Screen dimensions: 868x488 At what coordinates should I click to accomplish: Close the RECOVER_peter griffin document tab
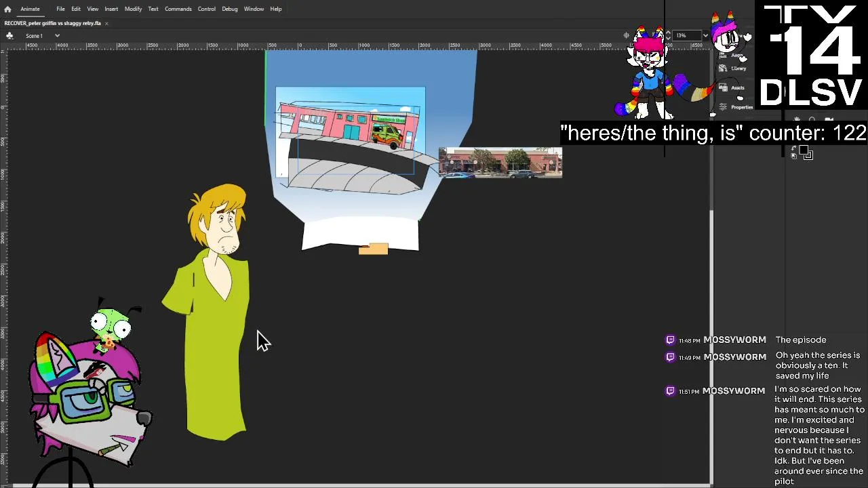click(106, 23)
